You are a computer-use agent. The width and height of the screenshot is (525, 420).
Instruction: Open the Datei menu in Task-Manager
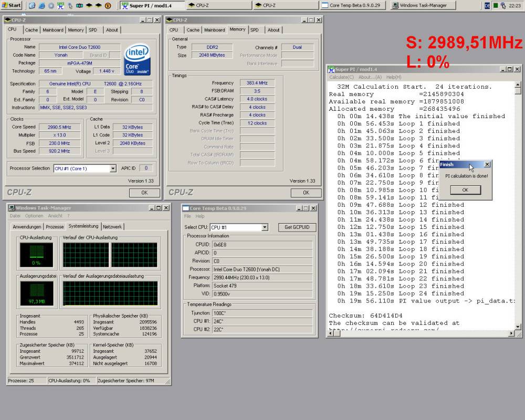point(15,216)
